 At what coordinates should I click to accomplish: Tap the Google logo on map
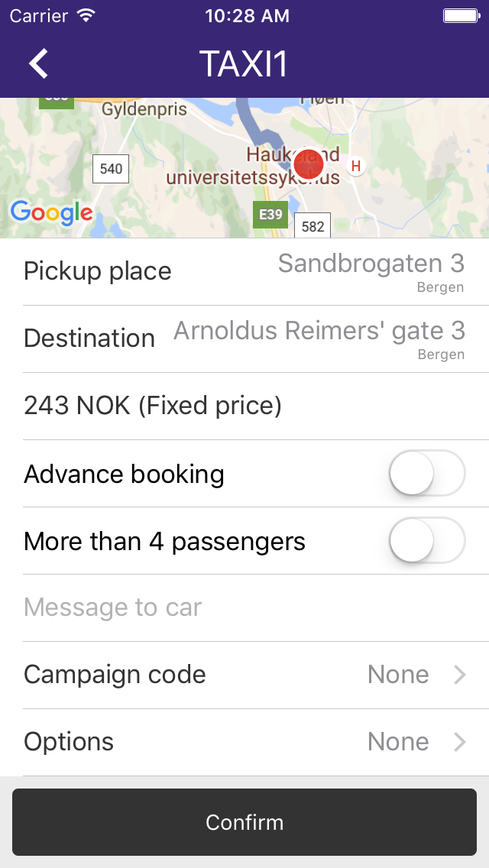[51, 213]
